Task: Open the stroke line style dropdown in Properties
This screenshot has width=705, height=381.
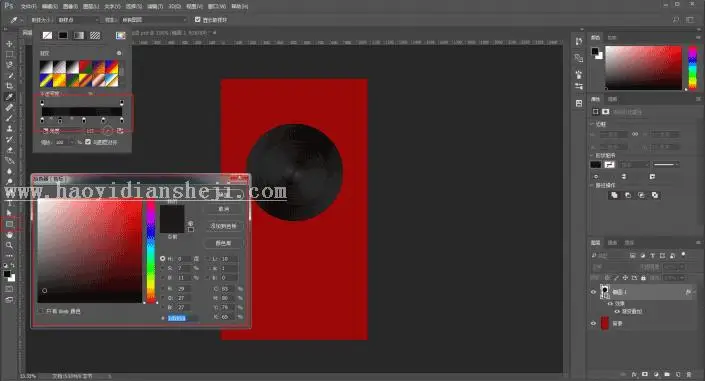Action: (x=666, y=165)
